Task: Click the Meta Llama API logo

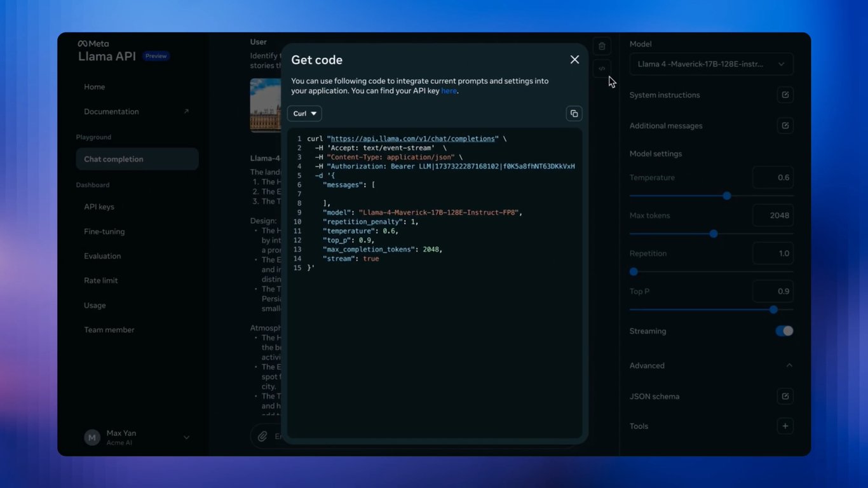Action: pos(107,51)
